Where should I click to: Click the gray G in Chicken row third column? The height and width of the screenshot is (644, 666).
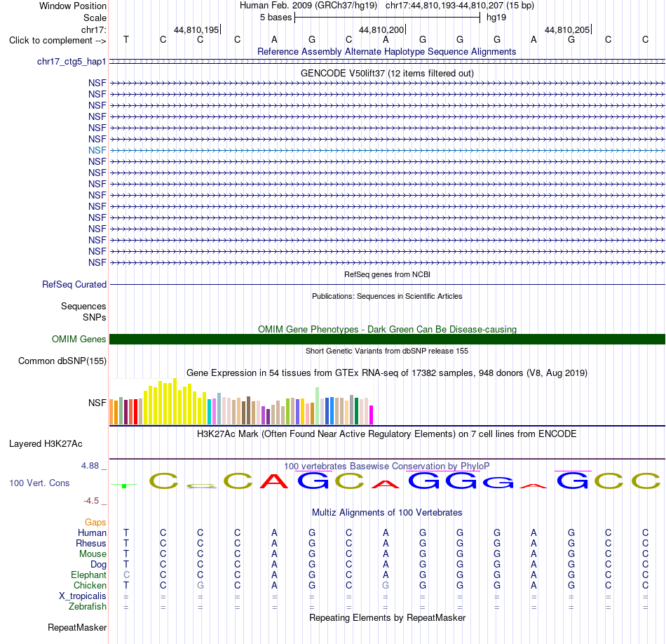point(200,585)
